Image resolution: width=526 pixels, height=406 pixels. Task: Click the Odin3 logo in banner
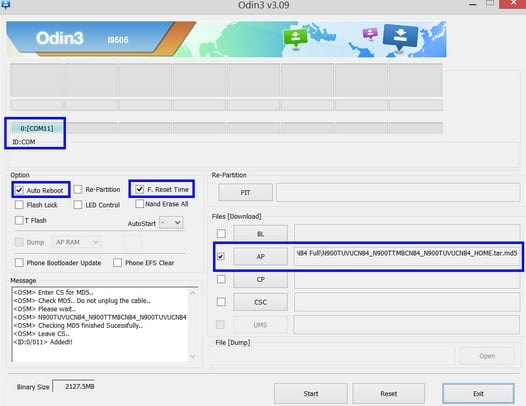click(60, 38)
